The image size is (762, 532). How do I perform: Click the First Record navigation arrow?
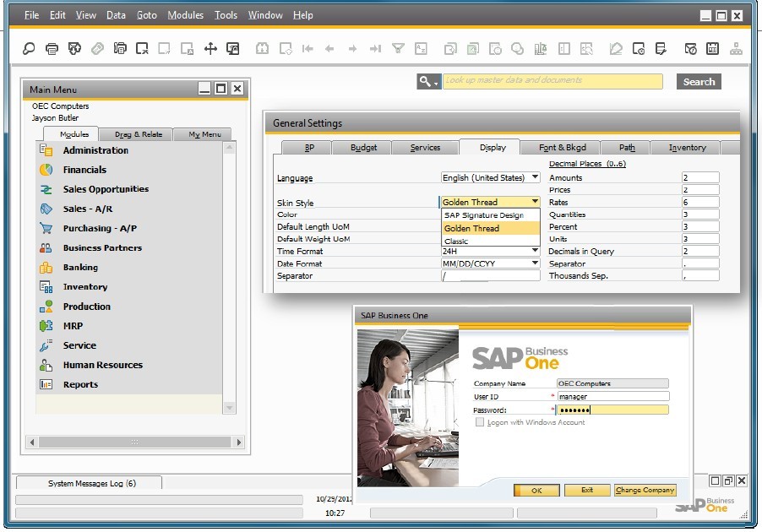pyautogui.click(x=307, y=49)
